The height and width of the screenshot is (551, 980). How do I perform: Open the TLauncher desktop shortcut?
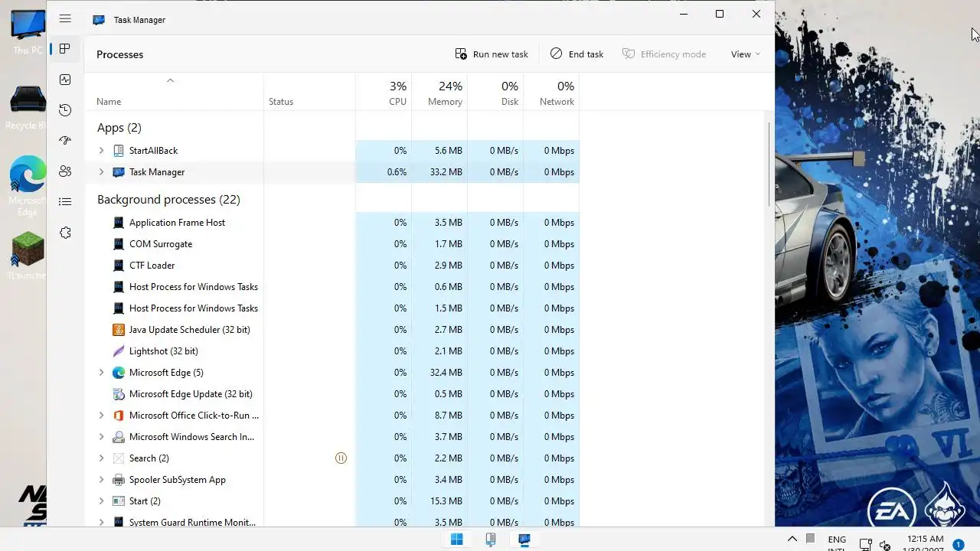tap(28, 256)
